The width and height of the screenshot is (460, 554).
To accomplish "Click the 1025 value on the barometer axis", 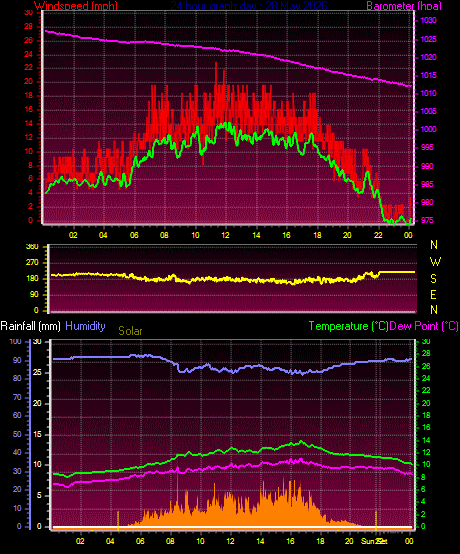I will coord(428,39).
